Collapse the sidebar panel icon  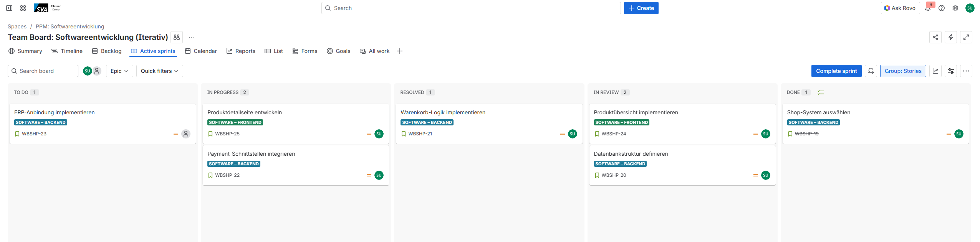[x=9, y=8]
